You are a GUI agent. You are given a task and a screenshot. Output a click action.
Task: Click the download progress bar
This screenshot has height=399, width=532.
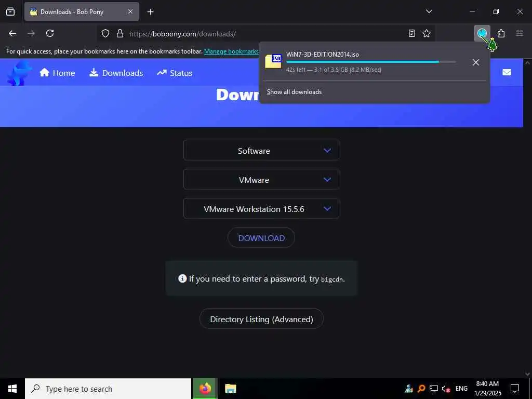(x=371, y=62)
